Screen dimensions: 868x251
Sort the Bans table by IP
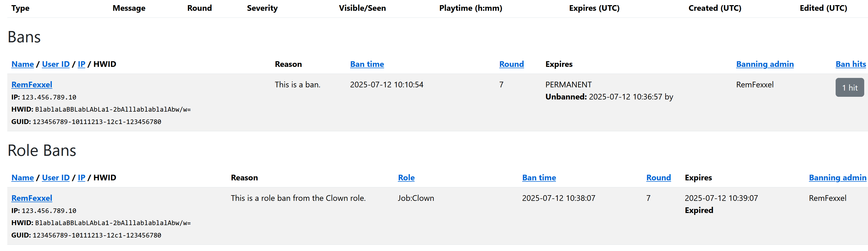[x=81, y=64]
